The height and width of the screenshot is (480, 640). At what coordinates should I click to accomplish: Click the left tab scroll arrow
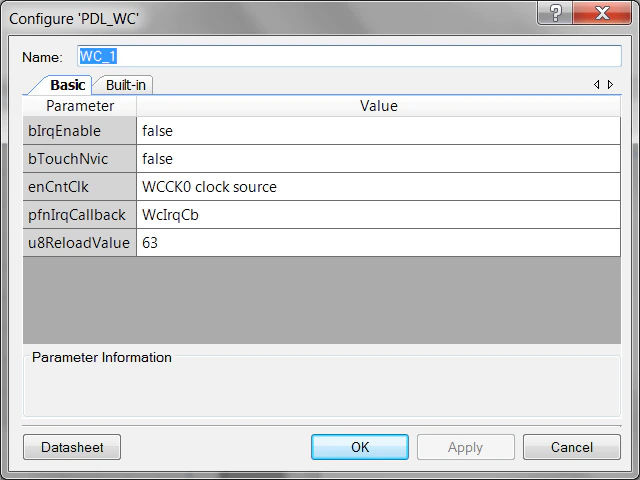pos(597,84)
